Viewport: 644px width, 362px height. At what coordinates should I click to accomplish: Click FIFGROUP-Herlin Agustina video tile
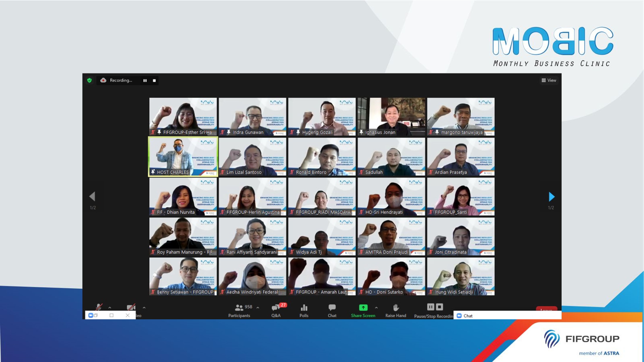click(252, 197)
